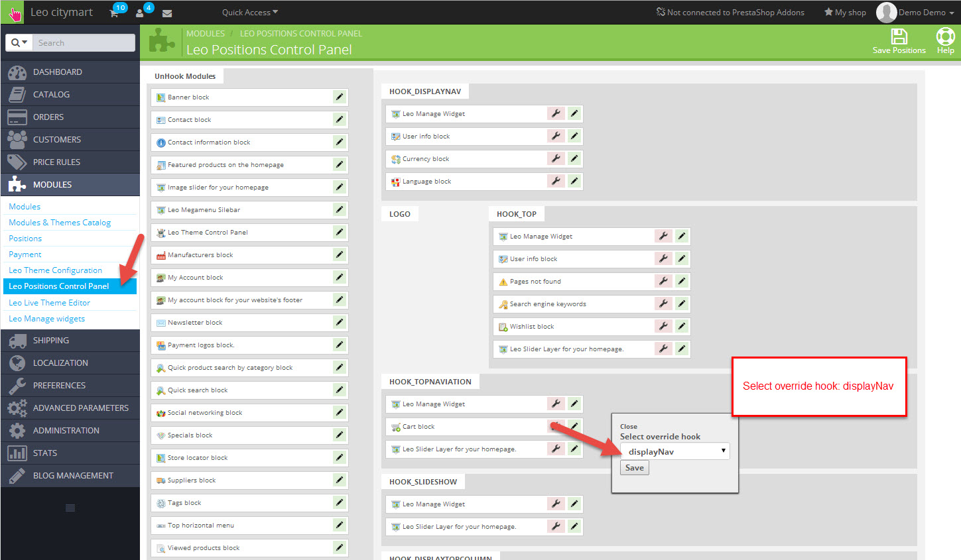961x560 pixels.
Task: Edit pencil for Store locator block
Action: pyautogui.click(x=340, y=458)
